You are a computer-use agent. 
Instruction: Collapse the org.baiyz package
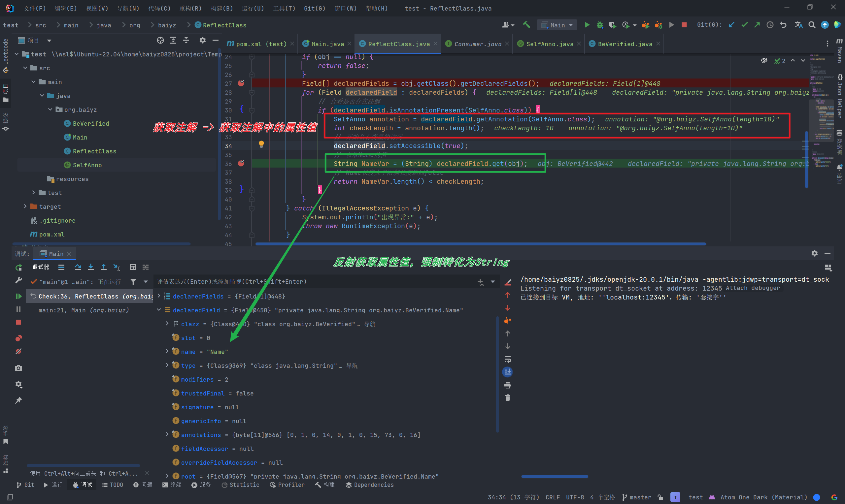(50, 110)
